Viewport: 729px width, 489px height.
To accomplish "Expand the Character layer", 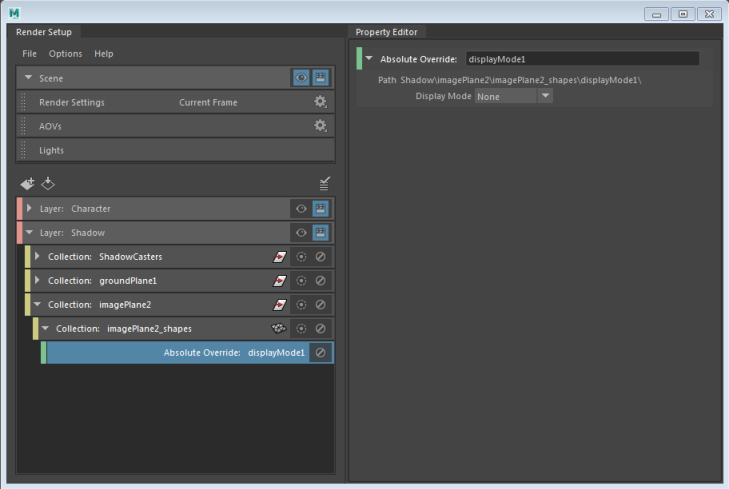I will point(29,208).
